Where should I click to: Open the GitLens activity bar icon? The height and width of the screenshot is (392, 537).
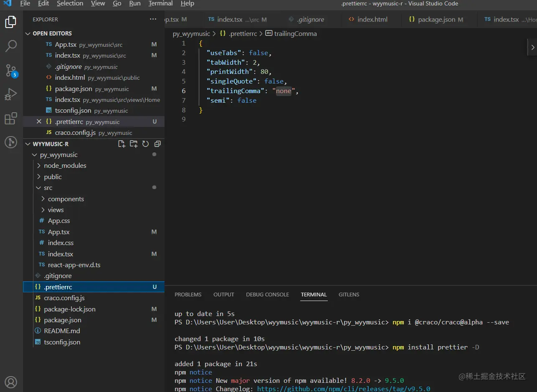(11, 142)
